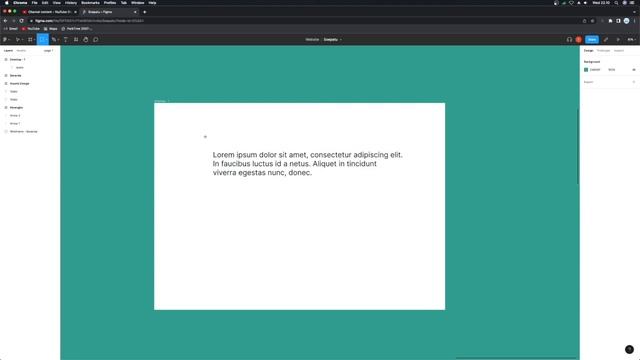This screenshot has width=640, height=360.
Task: Click the orange user avatar in Figma toolbar
Action: pyautogui.click(x=578, y=40)
